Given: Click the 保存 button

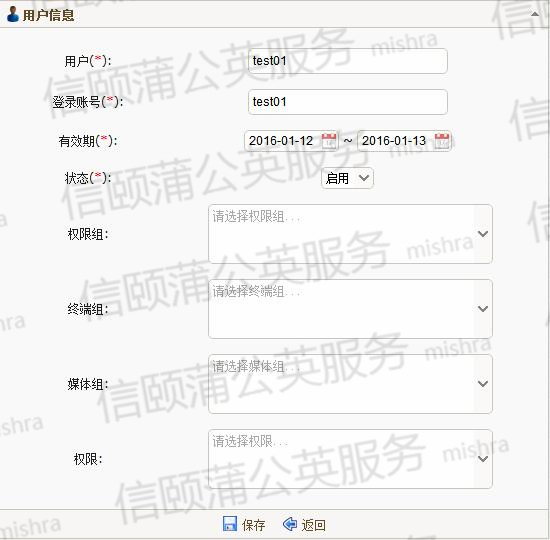Looking at the screenshot, I should pos(244,524).
